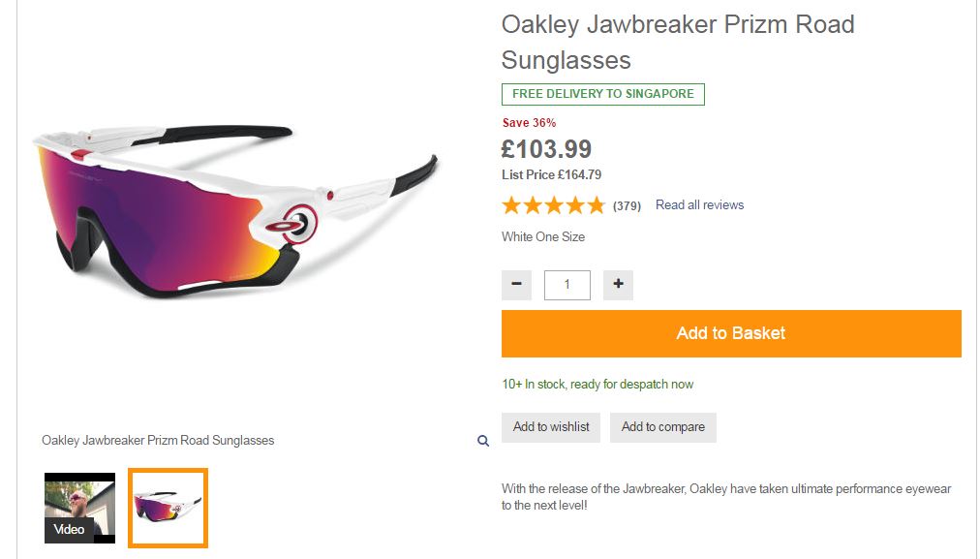This screenshot has width=980, height=559.
Task: Click Add to compare
Action: coord(662,427)
